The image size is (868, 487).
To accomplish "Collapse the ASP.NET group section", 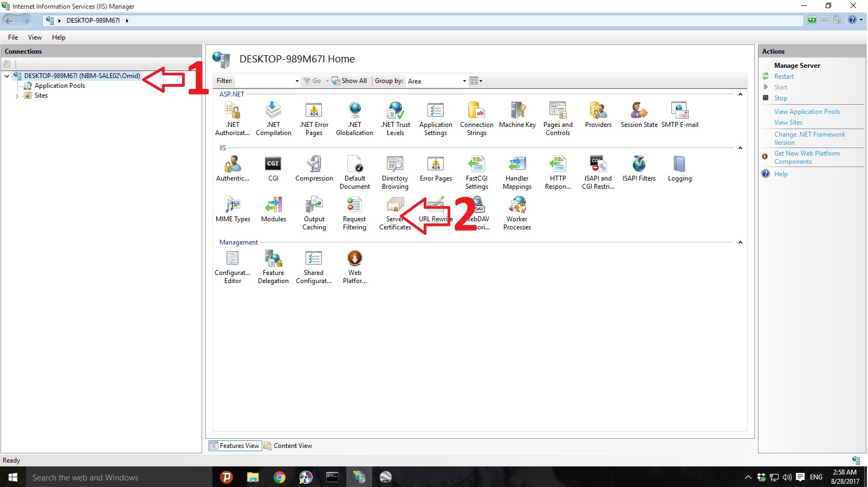I will (x=740, y=94).
